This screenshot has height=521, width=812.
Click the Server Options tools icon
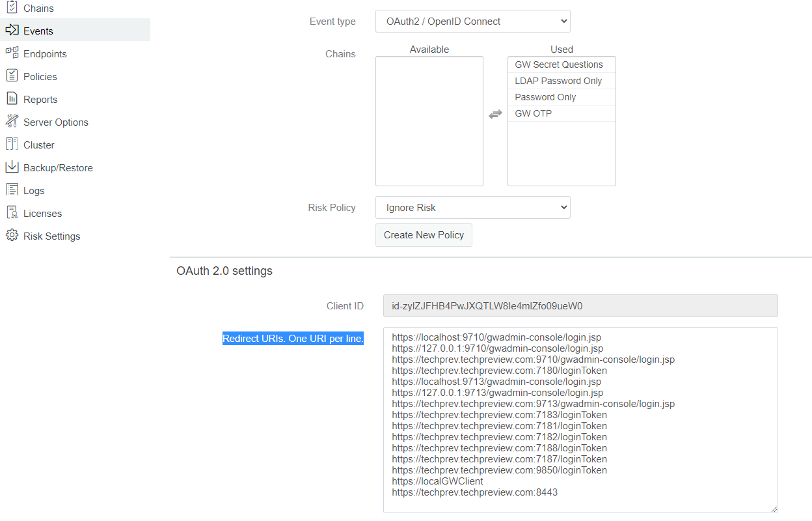tap(12, 122)
